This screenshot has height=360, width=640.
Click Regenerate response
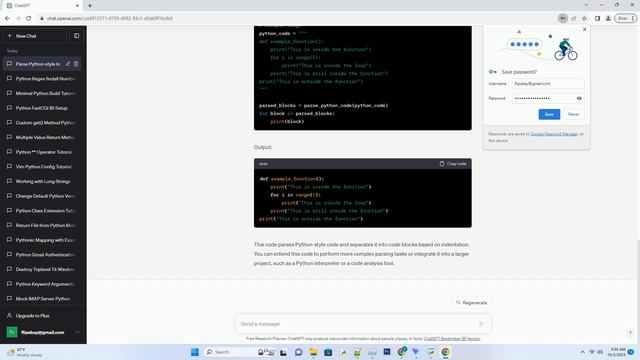tap(471, 303)
